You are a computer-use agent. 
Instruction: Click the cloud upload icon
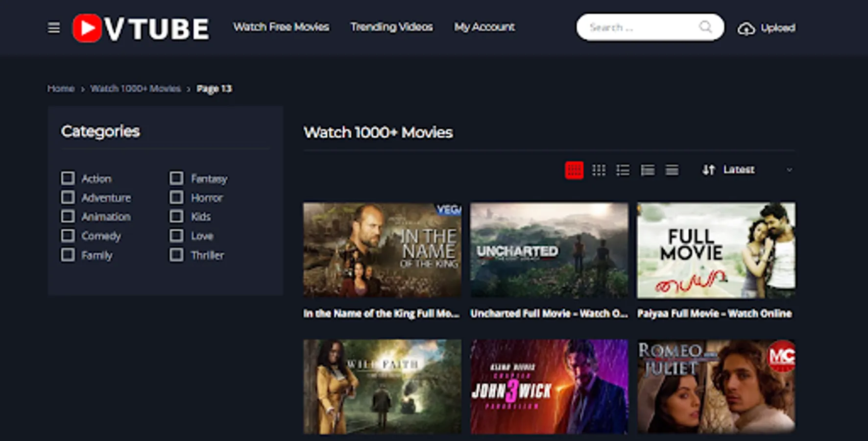746,28
